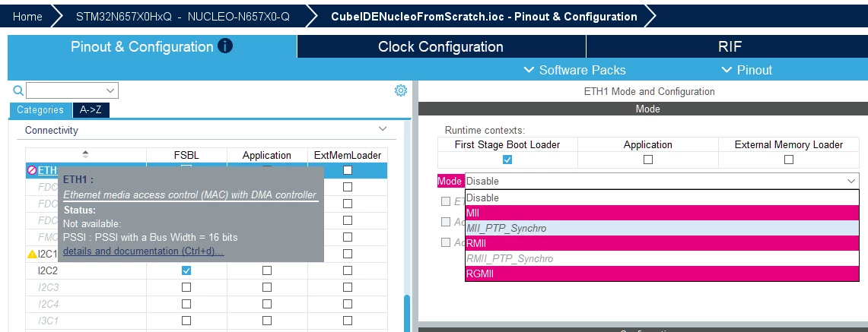Choose RMII_PTP_Synchro from the Mode list
Screen dimensions: 868x332
[x=662, y=258]
